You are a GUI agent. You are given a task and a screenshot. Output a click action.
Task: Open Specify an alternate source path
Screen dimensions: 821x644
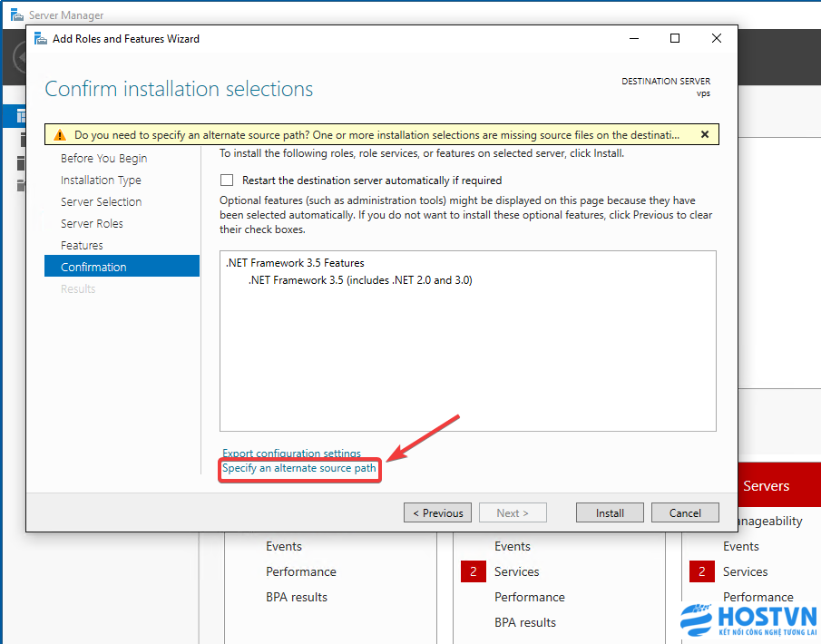[299, 468]
